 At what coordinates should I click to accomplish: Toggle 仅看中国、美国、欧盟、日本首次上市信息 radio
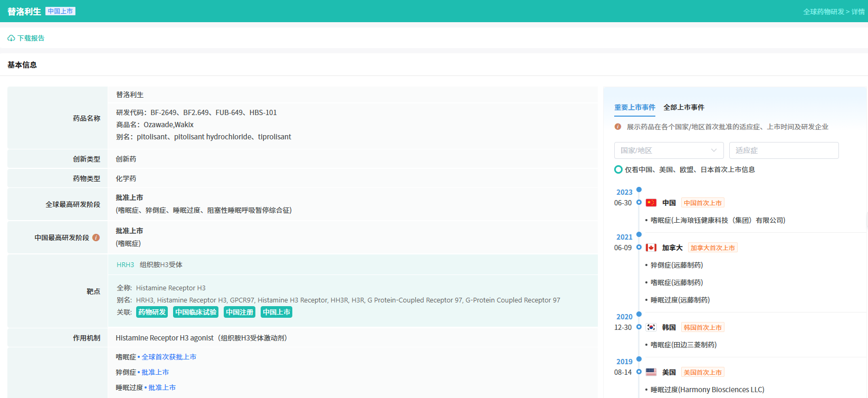pos(618,169)
